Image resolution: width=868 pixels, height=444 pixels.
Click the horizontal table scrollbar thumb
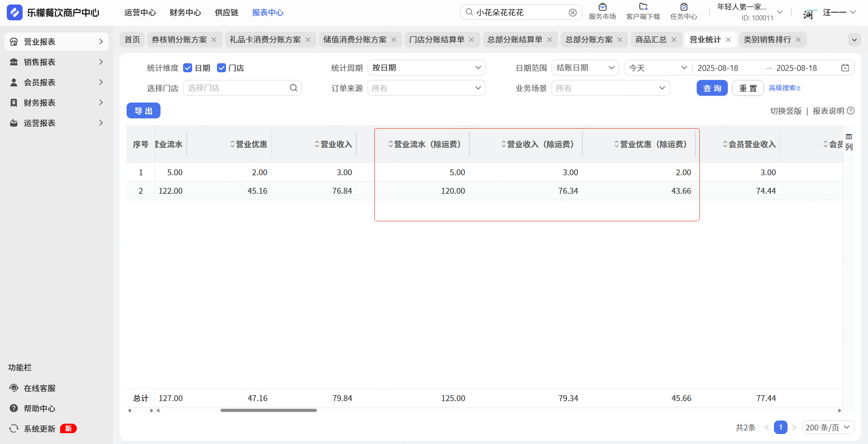tap(269, 411)
